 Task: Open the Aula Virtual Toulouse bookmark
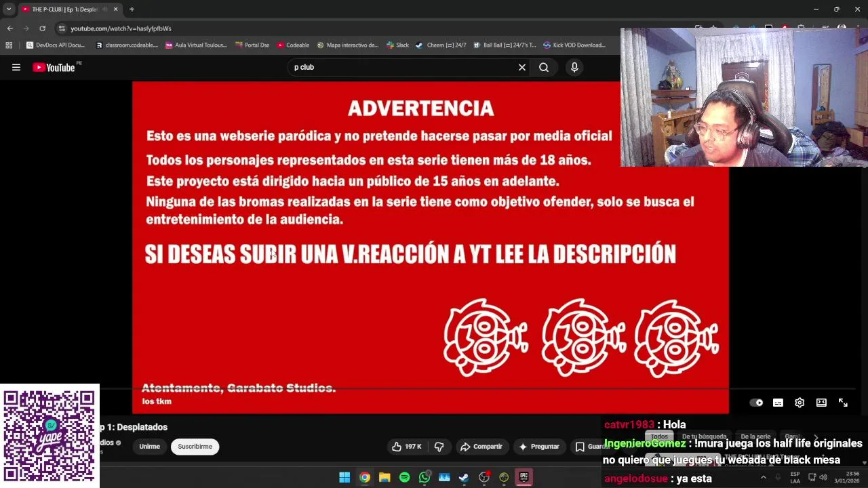(196, 45)
